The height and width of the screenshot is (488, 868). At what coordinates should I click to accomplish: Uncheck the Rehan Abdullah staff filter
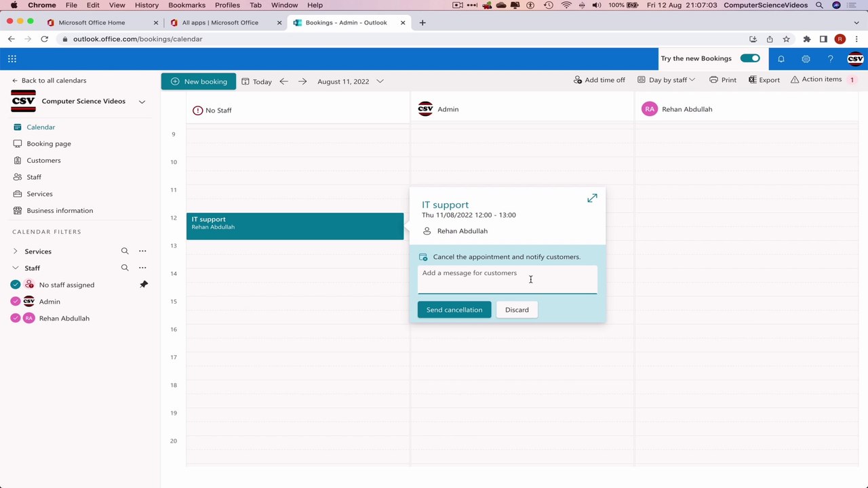coord(16,319)
